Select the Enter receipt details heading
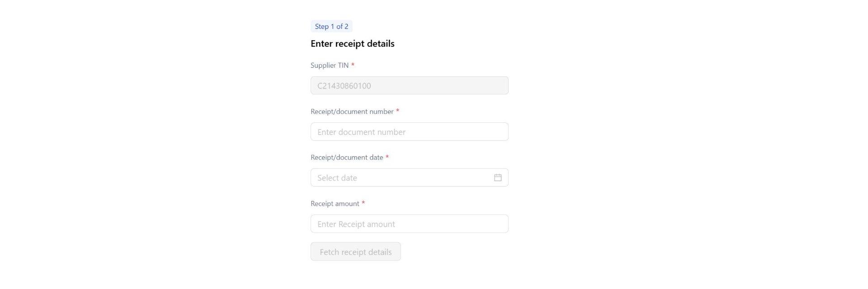This screenshot has height=289, width=868. click(x=352, y=43)
